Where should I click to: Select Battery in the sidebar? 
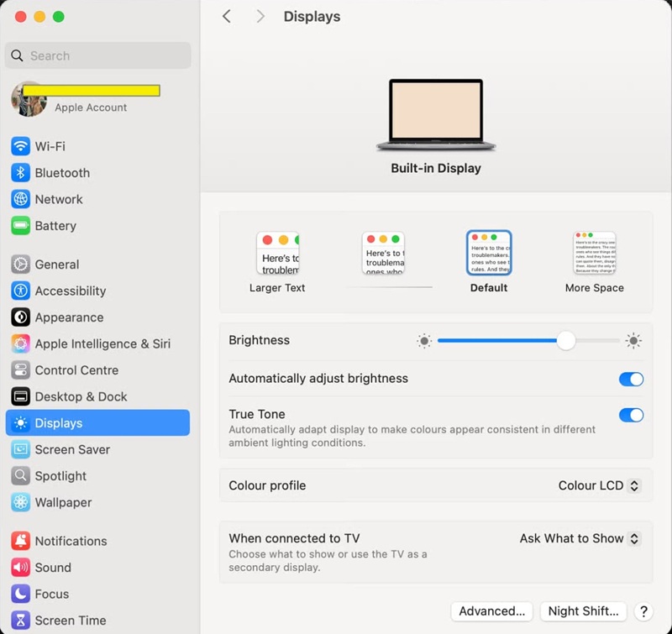click(97, 226)
